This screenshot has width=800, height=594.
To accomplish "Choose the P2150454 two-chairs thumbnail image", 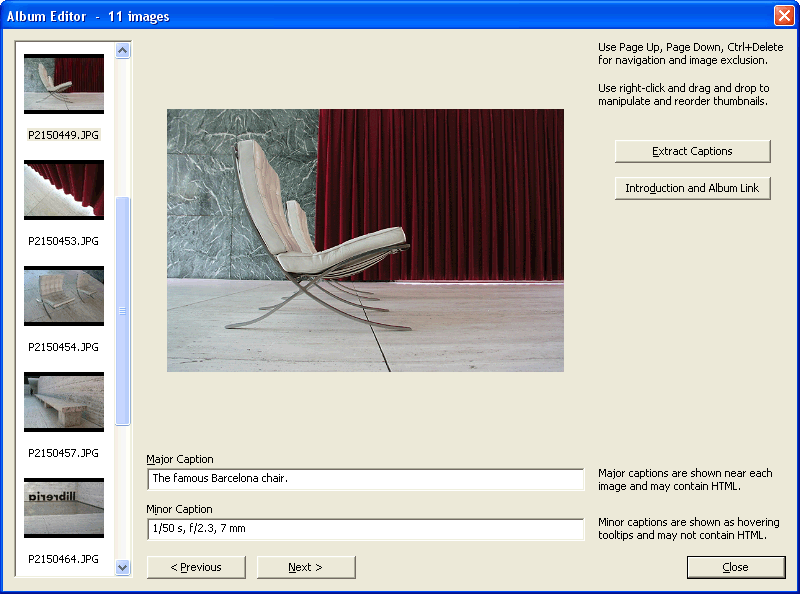I will [x=64, y=296].
